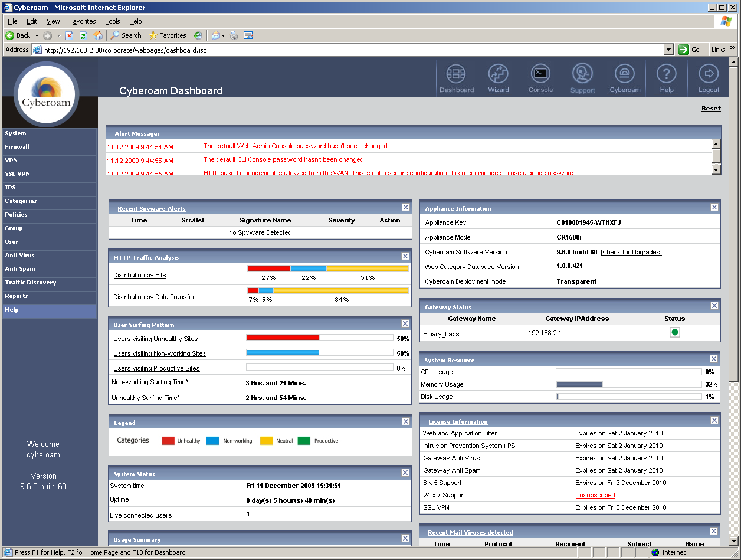Click the Logout icon
Screen dimensions: 741x560
click(709, 78)
